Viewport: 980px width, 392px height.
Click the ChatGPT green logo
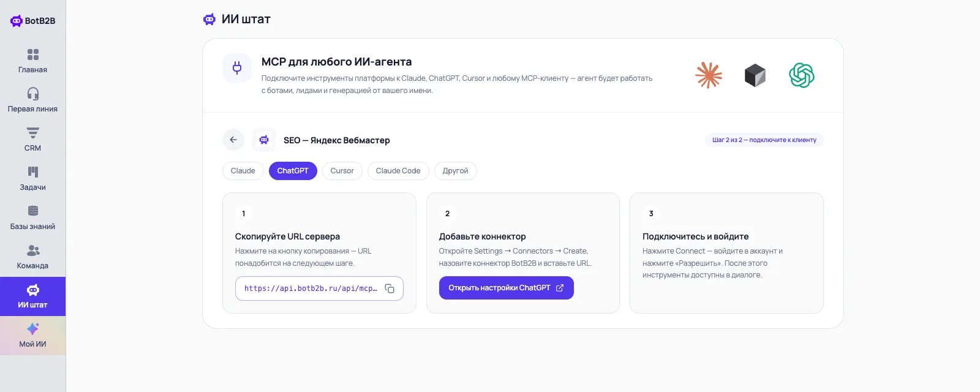pyautogui.click(x=802, y=75)
